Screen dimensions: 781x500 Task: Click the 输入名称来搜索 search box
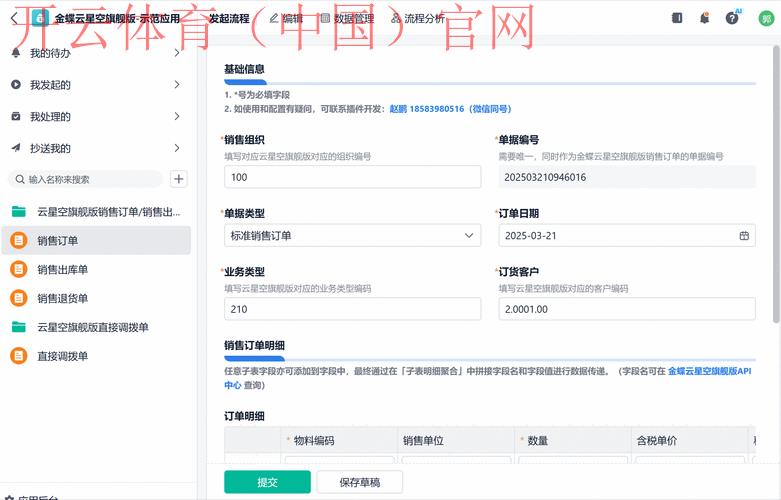click(86, 179)
